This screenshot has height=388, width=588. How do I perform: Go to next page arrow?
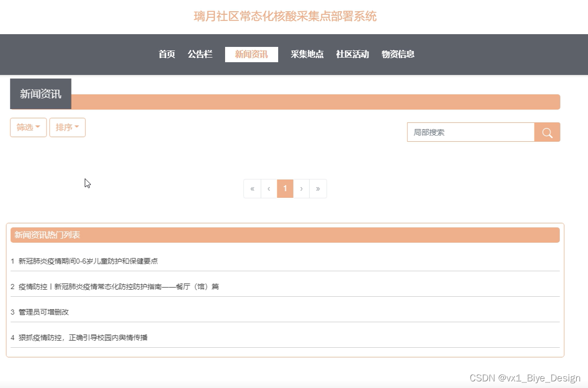tap(301, 188)
